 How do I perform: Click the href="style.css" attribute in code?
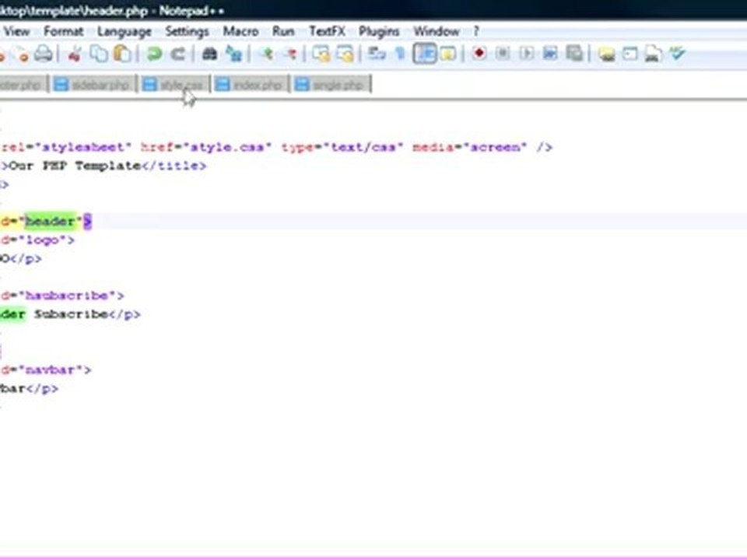[205, 147]
